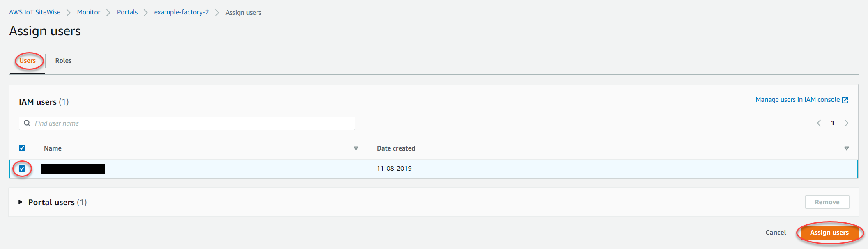868x249 pixels.
Task: Check the checkbox next to the user name
Action: tap(23, 168)
